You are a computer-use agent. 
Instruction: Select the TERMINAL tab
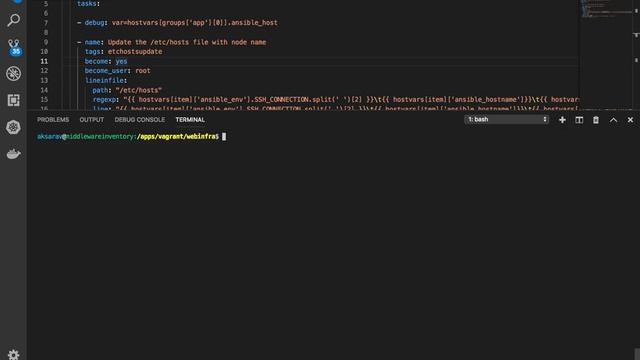point(190,120)
